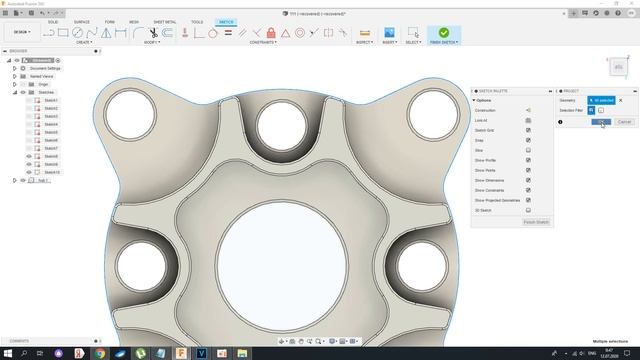Screen dimensions: 640x360
Task: Toggle Show Constraints checkbox
Action: coord(528,190)
